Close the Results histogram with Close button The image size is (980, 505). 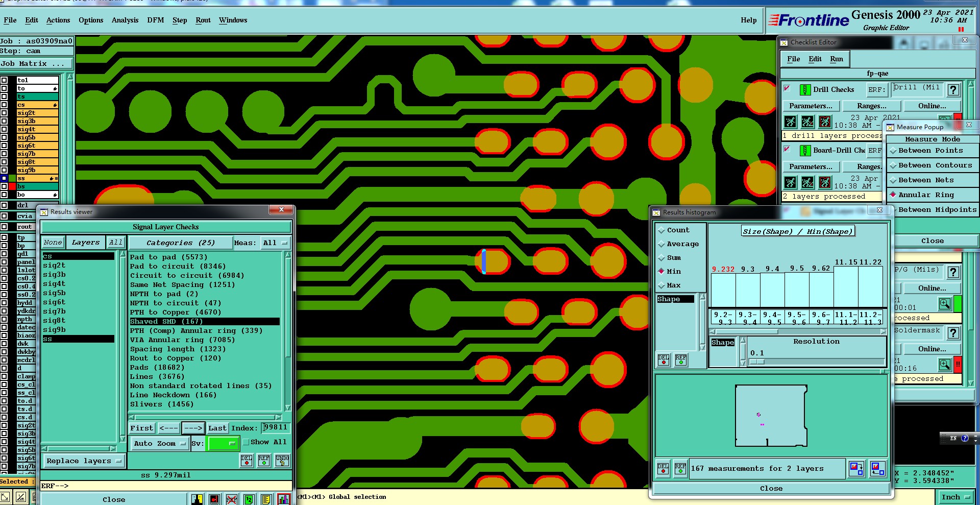(x=771, y=489)
